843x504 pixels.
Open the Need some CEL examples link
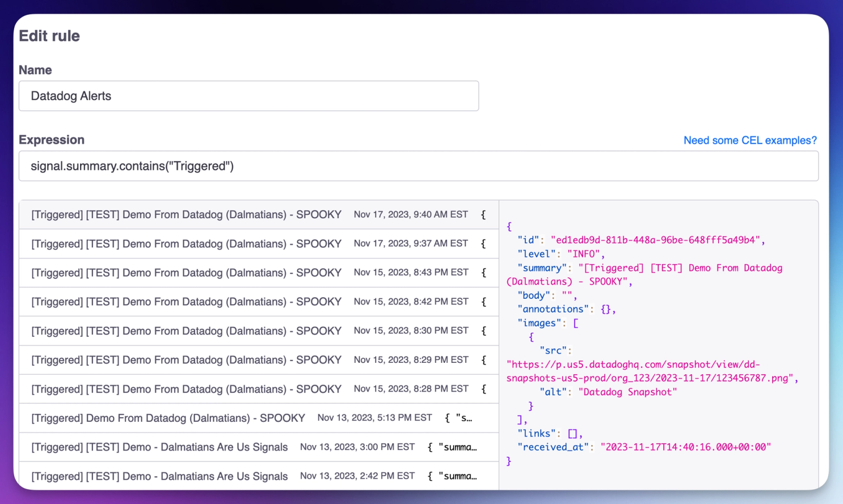click(x=750, y=140)
